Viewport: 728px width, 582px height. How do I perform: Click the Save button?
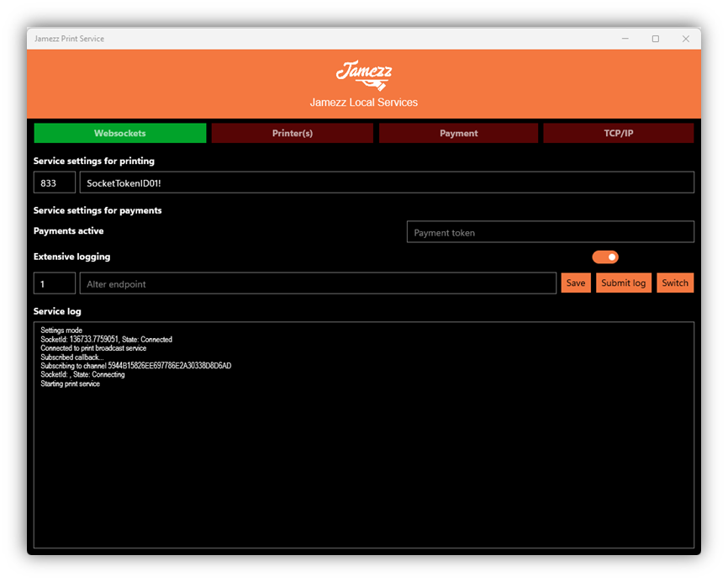(576, 283)
